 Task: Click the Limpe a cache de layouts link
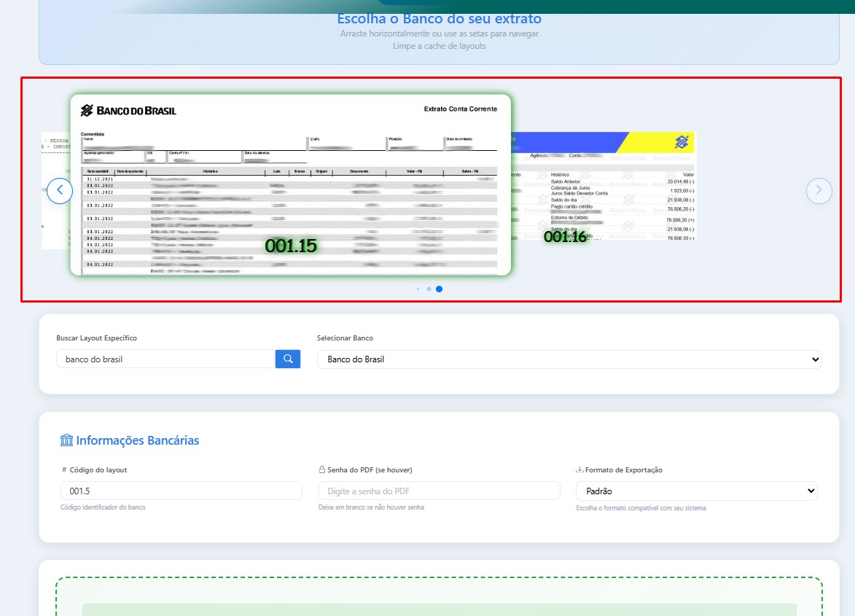(x=439, y=46)
